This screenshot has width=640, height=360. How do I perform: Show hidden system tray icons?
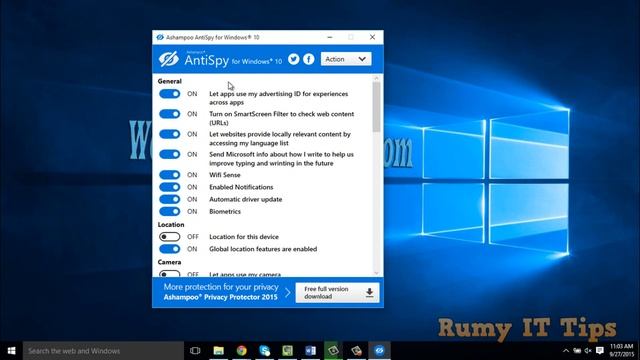point(566,351)
